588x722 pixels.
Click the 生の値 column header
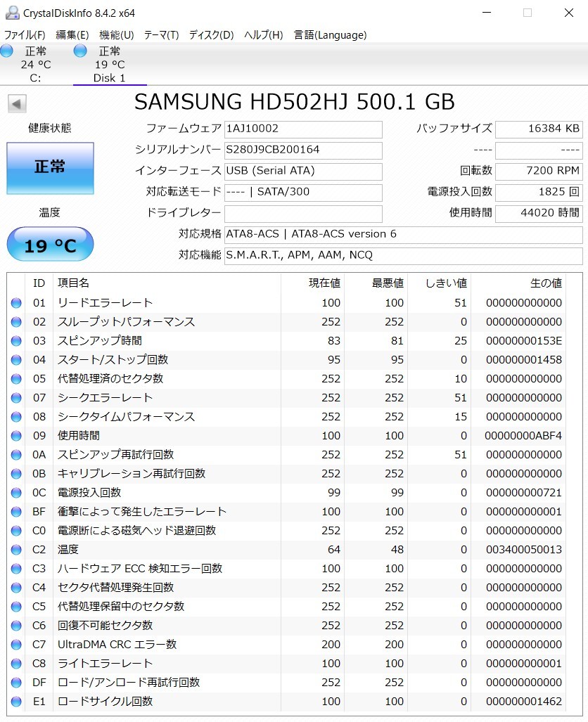click(x=546, y=283)
